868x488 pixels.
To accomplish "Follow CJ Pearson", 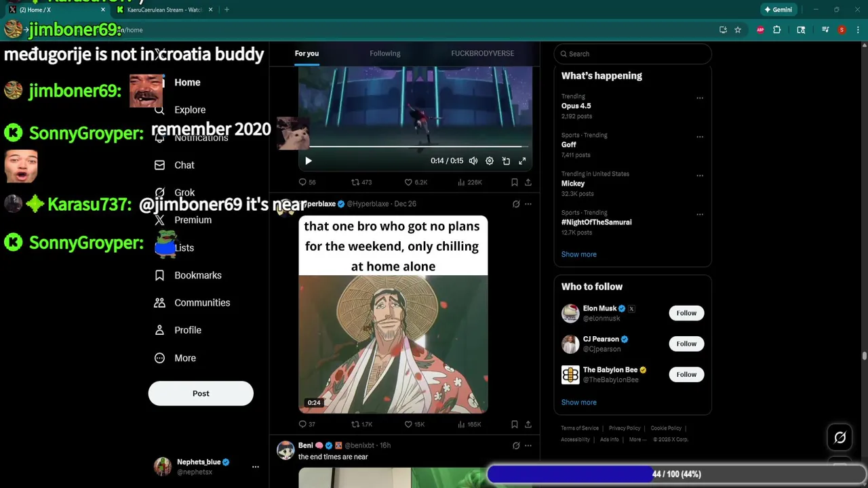I will [x=686, y=344].
